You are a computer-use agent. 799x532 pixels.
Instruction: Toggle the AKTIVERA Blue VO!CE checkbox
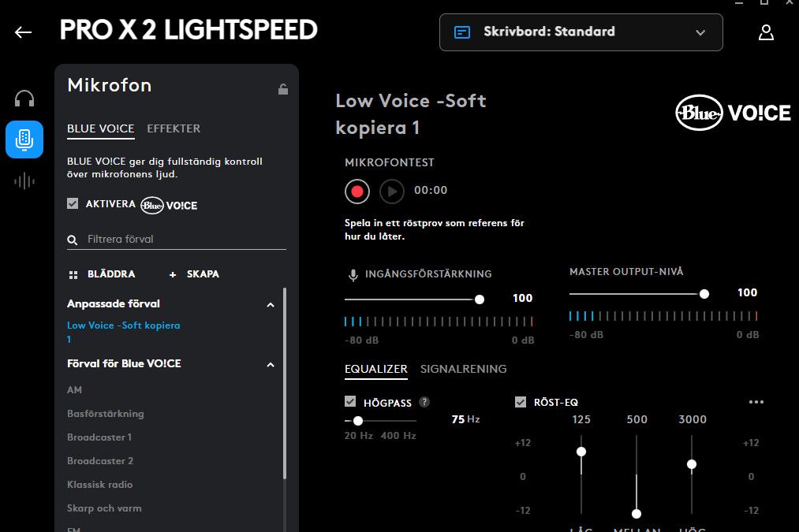point(73,203)
